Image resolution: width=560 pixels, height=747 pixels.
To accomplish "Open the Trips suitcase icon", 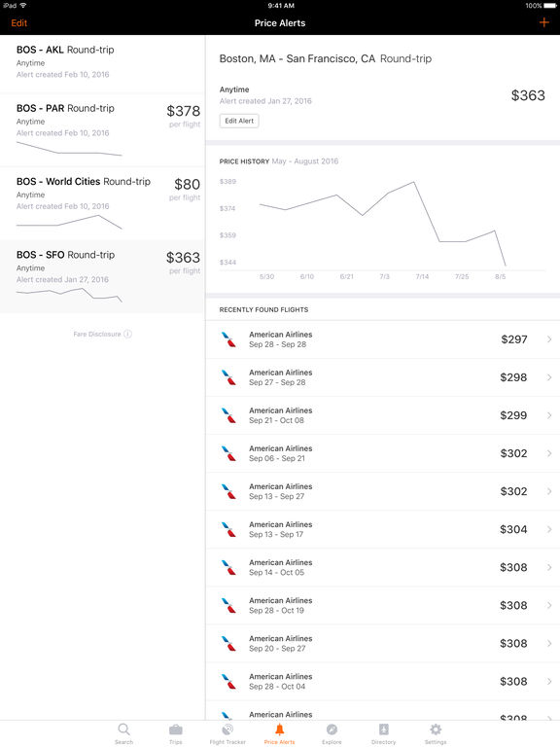I will click(x=176, y=729).
